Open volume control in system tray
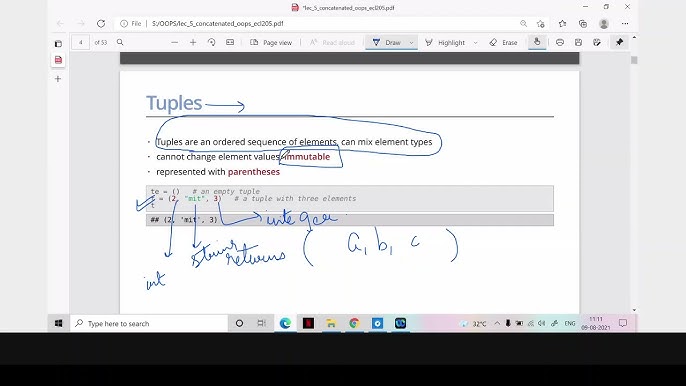The image size is (686, 386). [542, 323]
